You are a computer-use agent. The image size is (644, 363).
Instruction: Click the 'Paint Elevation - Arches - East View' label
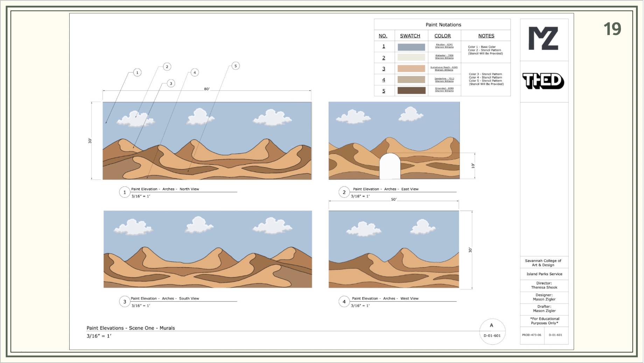[386, 189]
